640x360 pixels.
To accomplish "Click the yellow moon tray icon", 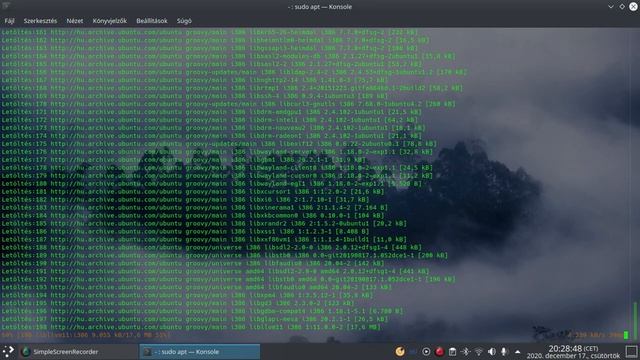I will [400, 351].
